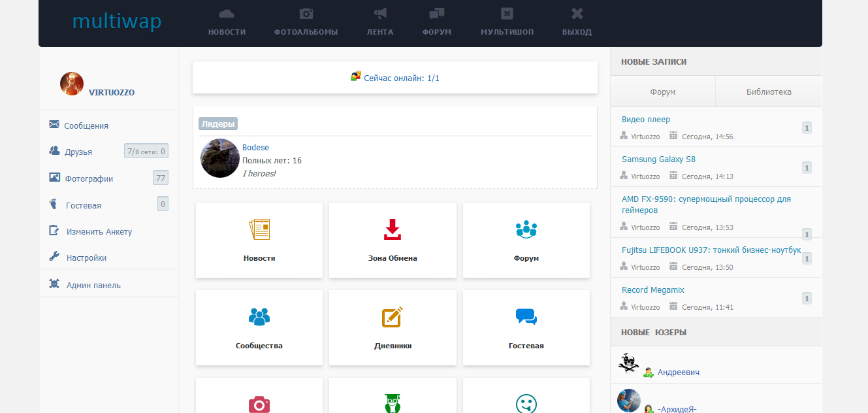The image size is (868, 413).
Task: Click the Новости newspaper icon tile
Action: pos(259,230)
